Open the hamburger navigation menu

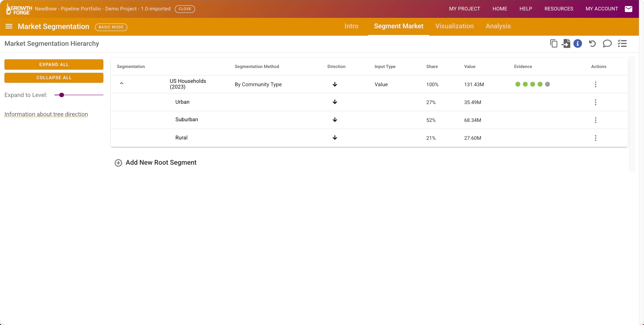(9, 26)
